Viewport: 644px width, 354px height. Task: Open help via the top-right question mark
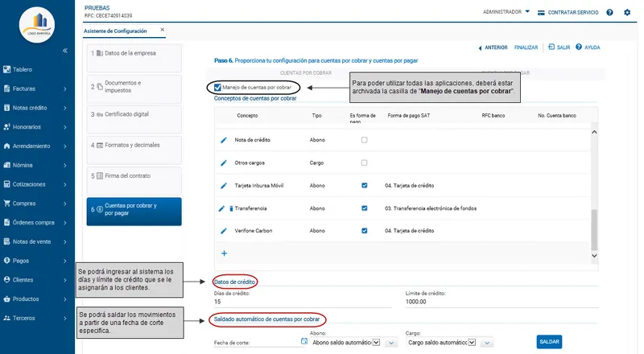click(x=609, y=12)
